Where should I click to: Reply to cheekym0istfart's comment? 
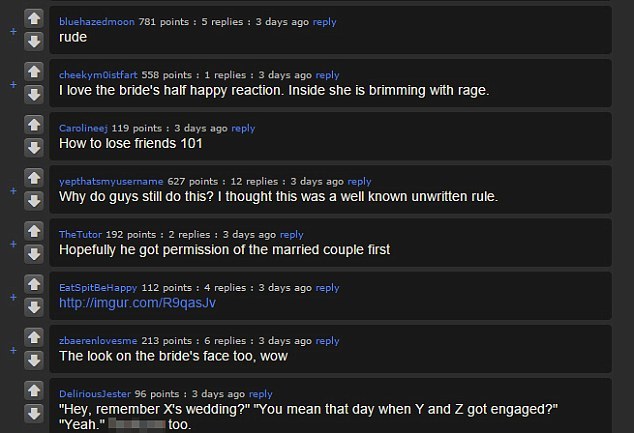click(x=327, y=75)
